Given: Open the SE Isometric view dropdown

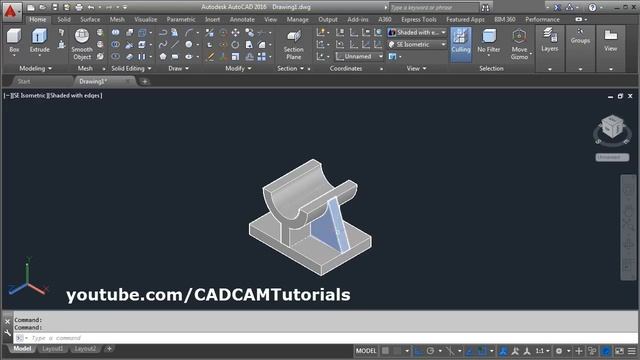Looking at the screenshot, I should click(x=417, y=44).
